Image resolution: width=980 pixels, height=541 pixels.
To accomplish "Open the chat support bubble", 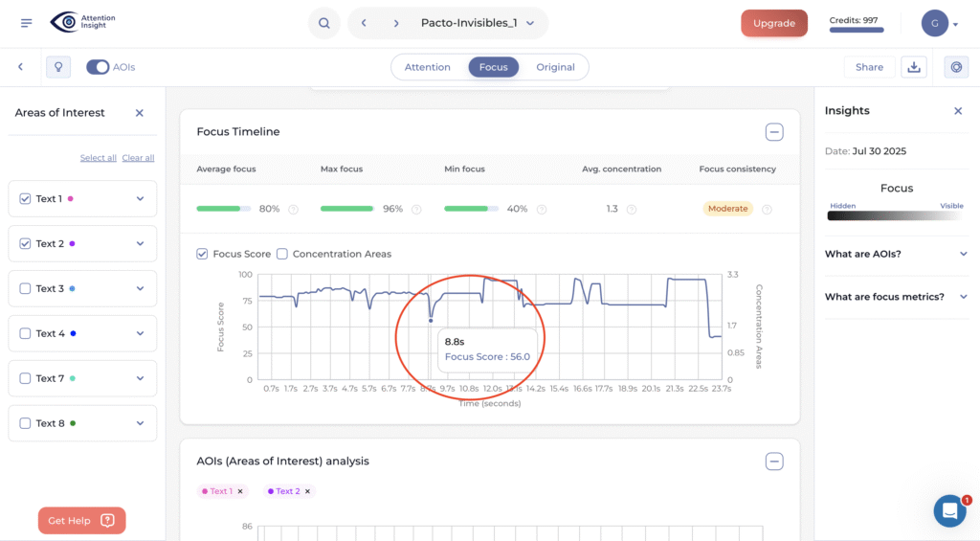I will coord(949,511).
